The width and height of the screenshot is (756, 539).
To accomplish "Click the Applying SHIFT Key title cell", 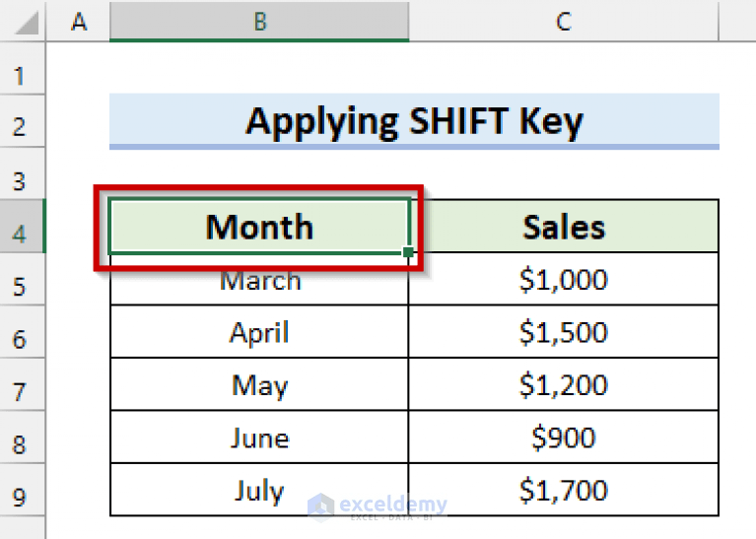I will pyautogui.click(x=414, y=121).
